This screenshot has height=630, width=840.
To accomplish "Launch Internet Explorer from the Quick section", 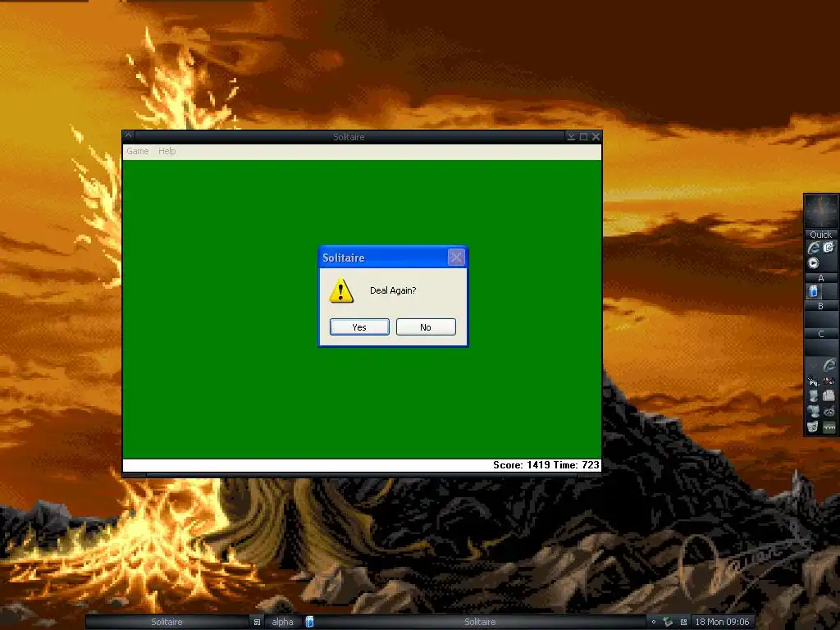I will 814,248.
